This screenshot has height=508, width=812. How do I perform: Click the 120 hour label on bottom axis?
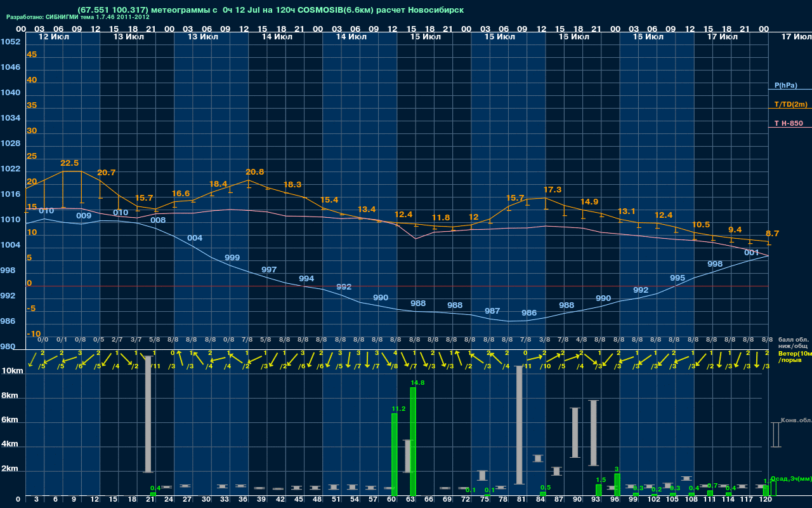(x=766, y=500)
